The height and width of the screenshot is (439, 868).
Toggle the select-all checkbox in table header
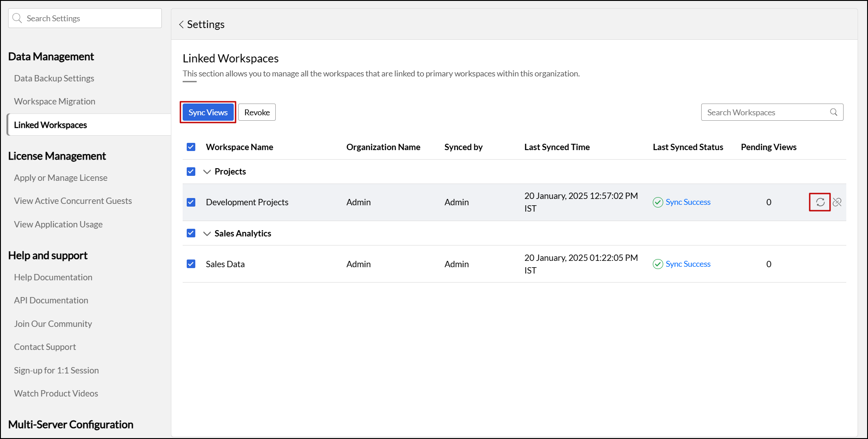point(191,147)
